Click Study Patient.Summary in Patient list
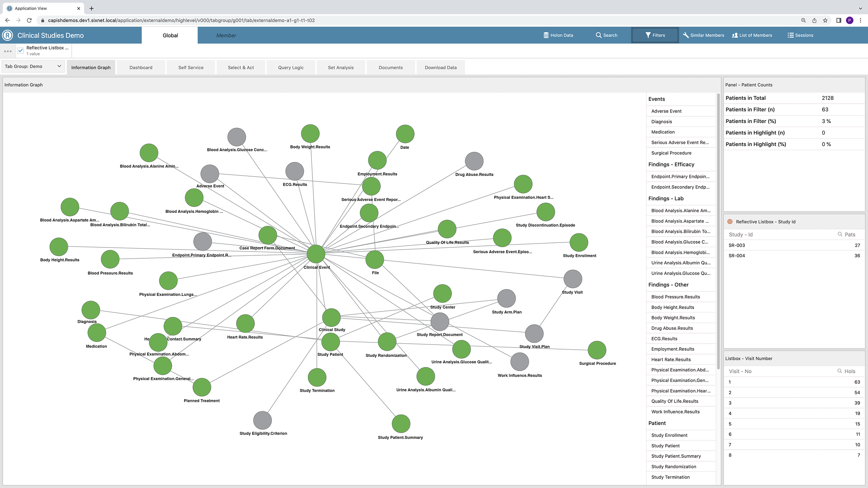The width and height of the screenshot is (868, 488). tap(676, 456)
